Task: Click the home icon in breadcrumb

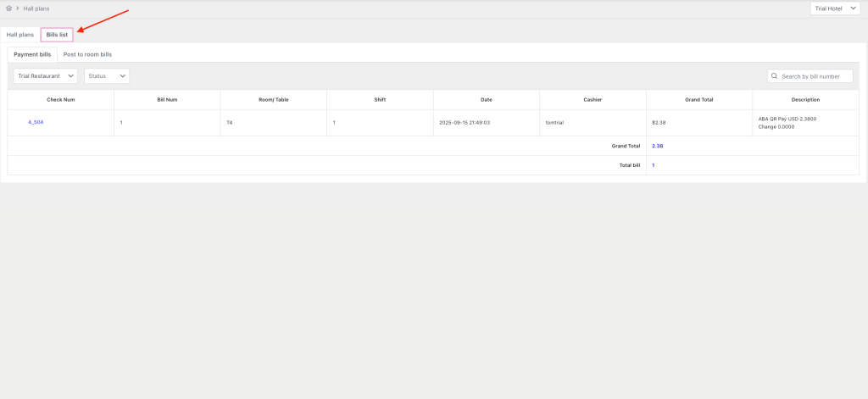Action: 8,8
